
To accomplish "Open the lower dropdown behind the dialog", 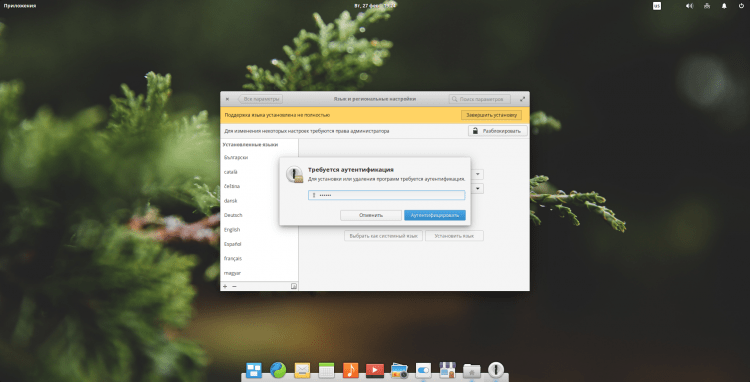I will coord(477,189).
